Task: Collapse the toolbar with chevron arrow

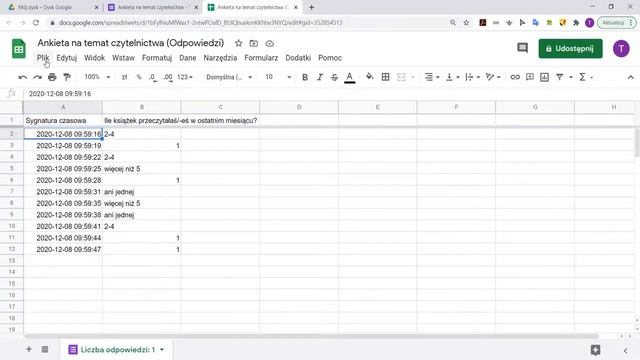Action: (631, 77)
